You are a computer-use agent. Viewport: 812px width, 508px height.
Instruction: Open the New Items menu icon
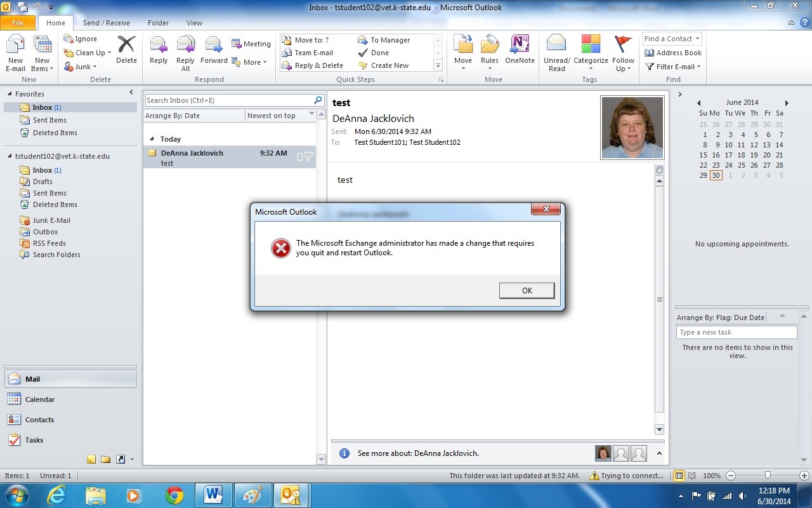click(x=43, y=45)
